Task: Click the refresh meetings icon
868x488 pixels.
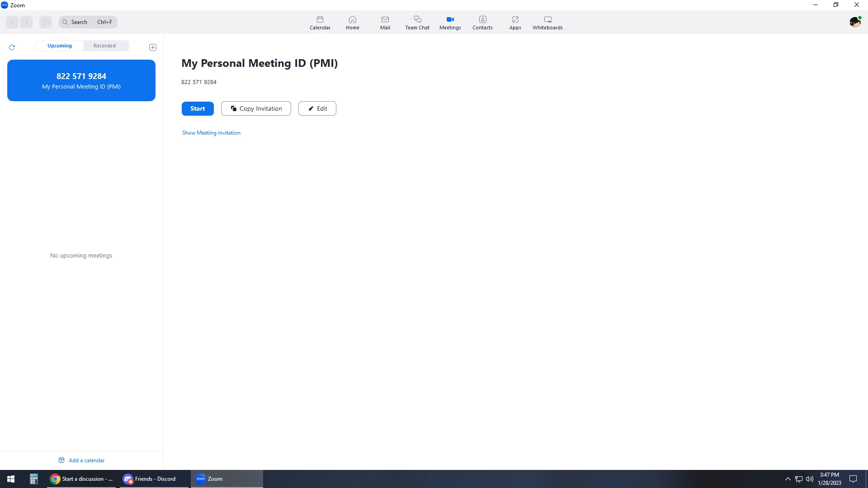Action: tap(12, 47)
